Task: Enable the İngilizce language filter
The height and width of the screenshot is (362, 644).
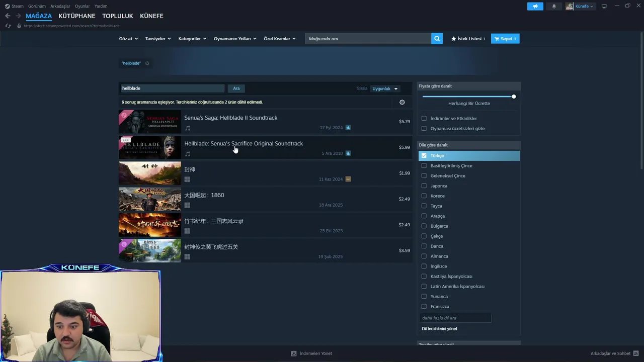Action: click(x=424, y=266)
